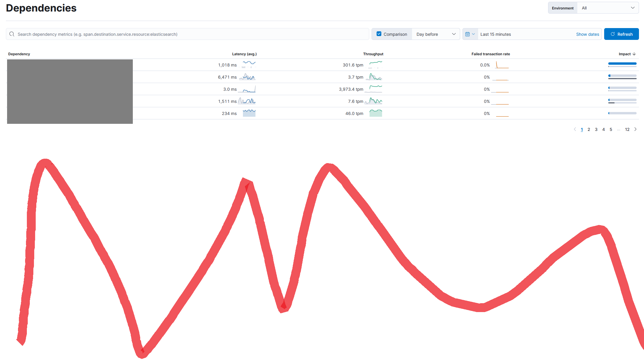Click the impact bar in the 3.0 ms row
The height and width of the screenshot is (362, 644).
[622, 89]
